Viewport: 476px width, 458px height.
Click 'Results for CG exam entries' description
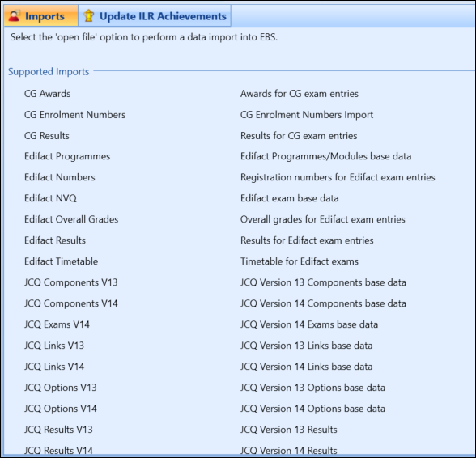click(x=299, y=136)
